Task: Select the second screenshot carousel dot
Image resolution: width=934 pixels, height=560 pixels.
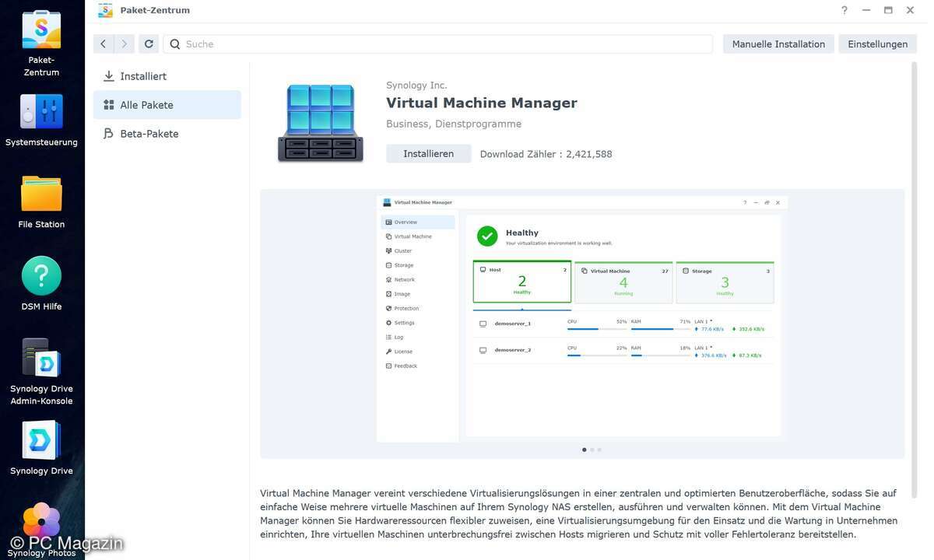Action: click(x=592, y=450)
